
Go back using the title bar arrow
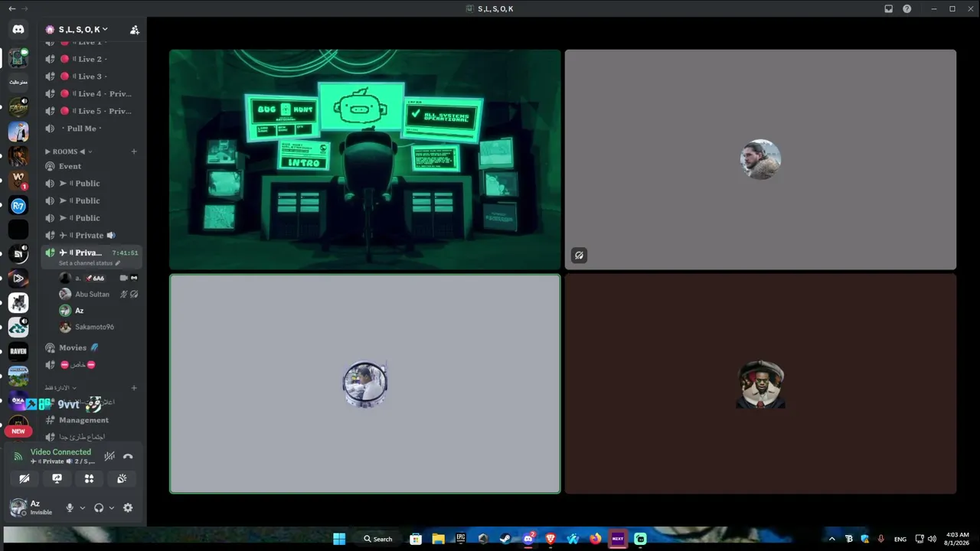click(x=11, y=8)
